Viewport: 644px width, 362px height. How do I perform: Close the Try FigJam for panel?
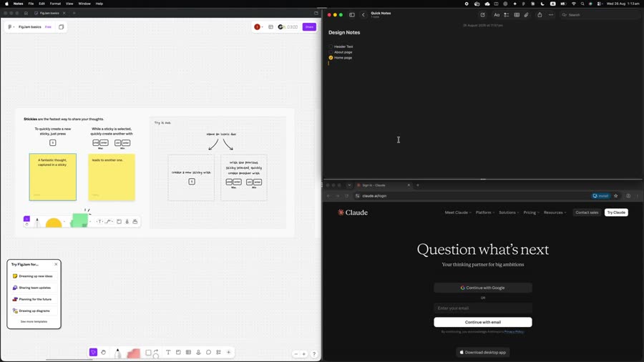[x=56, y=264]
